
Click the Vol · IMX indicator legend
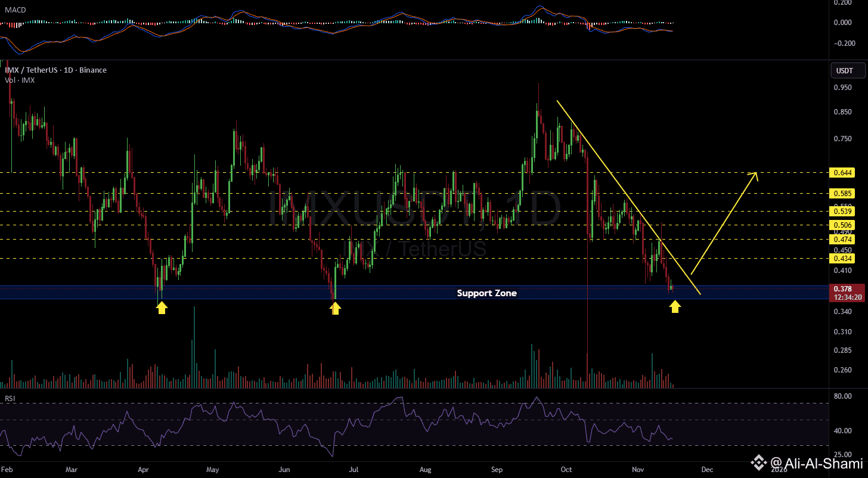pos(20,80)
